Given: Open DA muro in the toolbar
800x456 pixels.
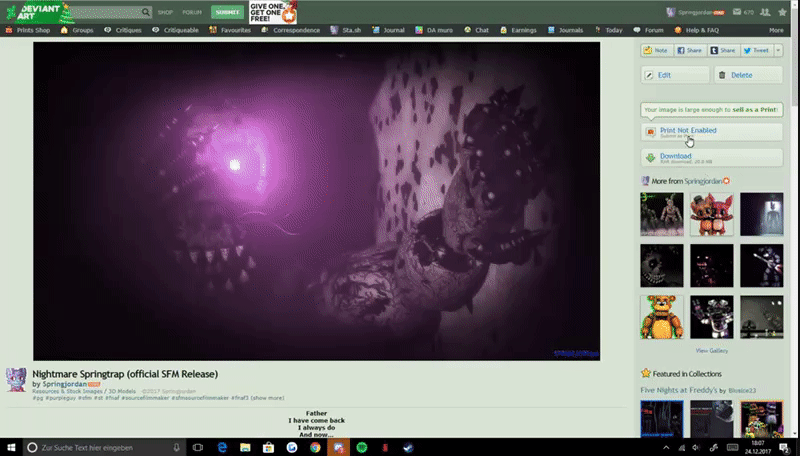Looking at the screenshot, I should pyautogui.click(x=434, y=30).
